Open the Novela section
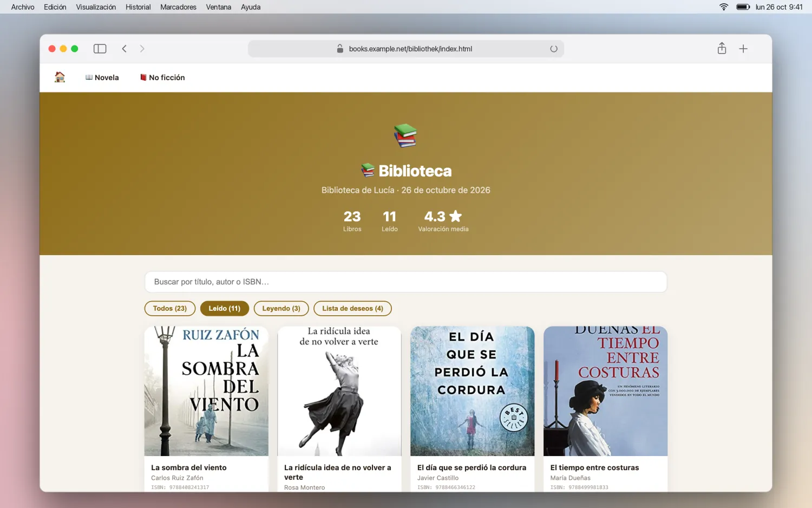The height and width of the screenshot is (508, 812). point(102,77)
